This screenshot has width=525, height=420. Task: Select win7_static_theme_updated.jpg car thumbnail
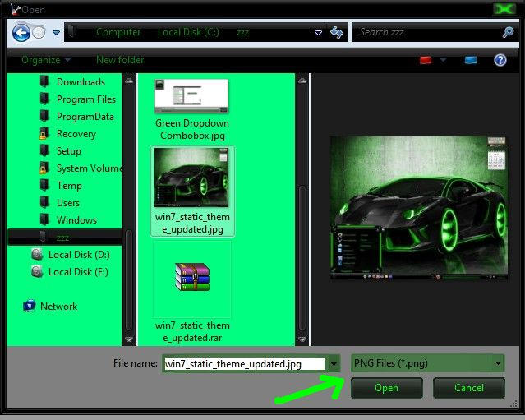191,178
